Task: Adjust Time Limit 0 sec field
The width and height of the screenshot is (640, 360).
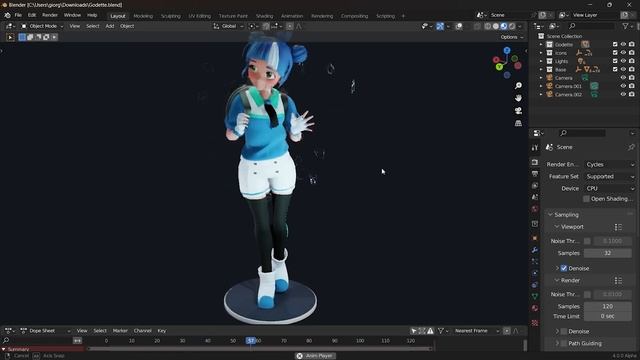Action: 608,316
